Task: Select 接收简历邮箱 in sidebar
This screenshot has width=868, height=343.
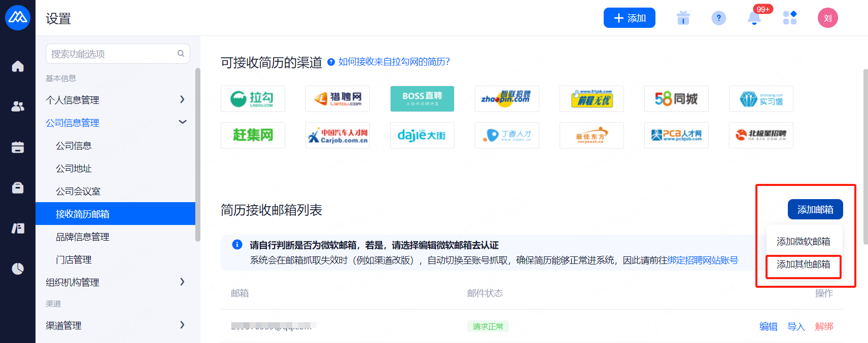Action: coord(115,214)
